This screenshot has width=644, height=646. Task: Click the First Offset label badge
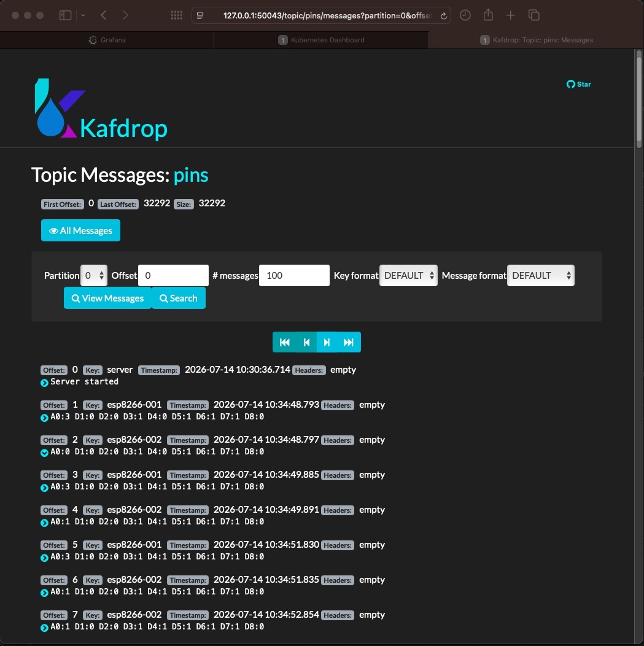pyautogui.click(x=63, y=204)
